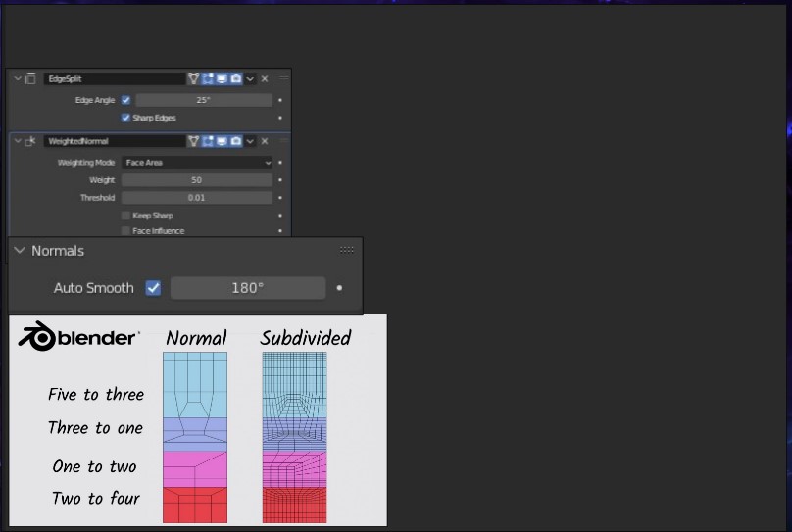Screen dimensions: 792x532
Task: Click the EdgeSplit modifier type icon
Action: click(x=30, y=78)
